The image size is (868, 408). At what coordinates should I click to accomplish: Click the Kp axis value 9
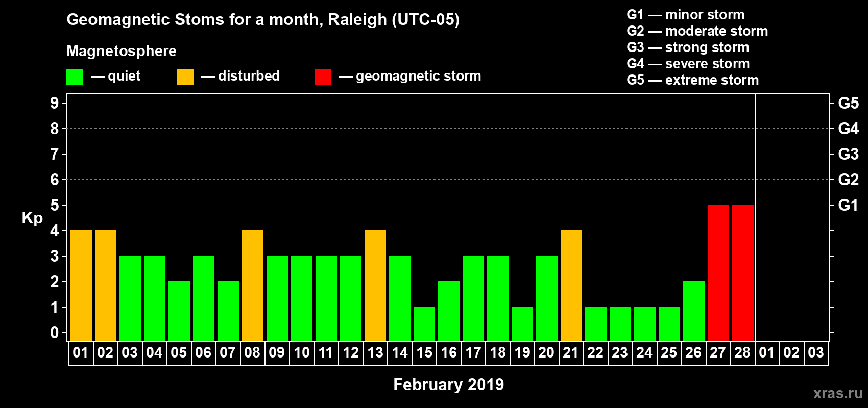55,103
